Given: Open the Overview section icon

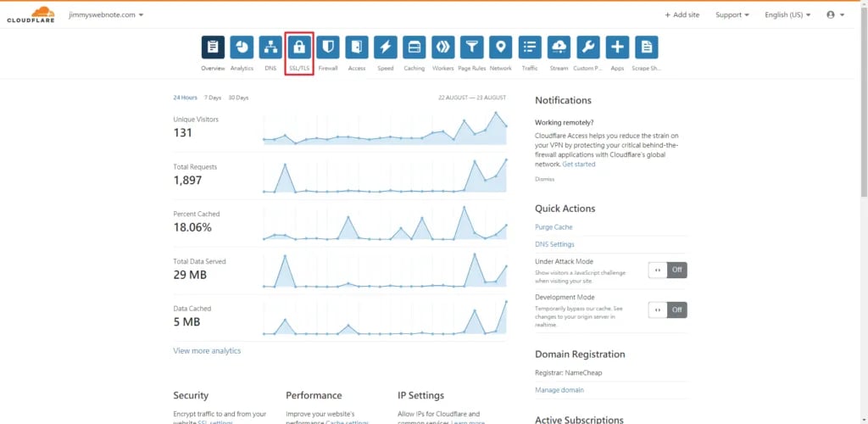Looking at the screenshot, I should click(213, 47).
